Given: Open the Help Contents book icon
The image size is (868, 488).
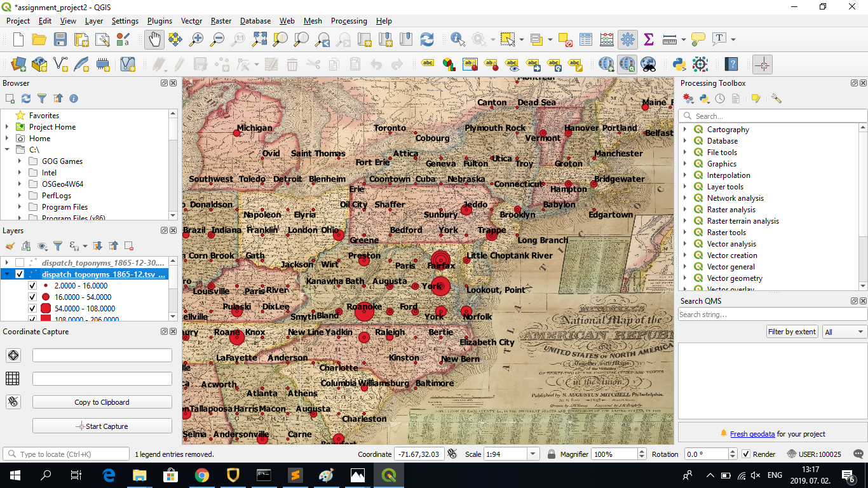Looking at the screenshot, I should pyautogui.click(x=731, y=64).
